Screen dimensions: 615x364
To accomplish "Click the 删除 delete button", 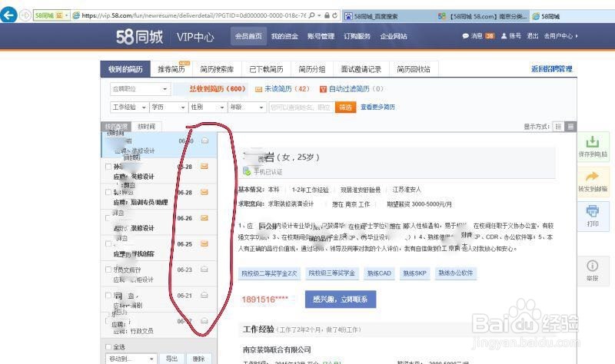I will 198,359.
